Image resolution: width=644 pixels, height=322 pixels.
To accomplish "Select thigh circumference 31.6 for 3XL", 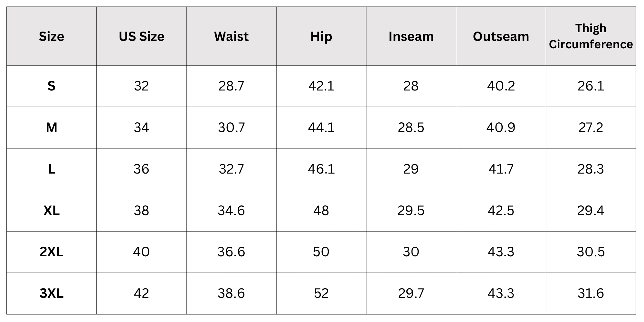I will pos(591,293).
